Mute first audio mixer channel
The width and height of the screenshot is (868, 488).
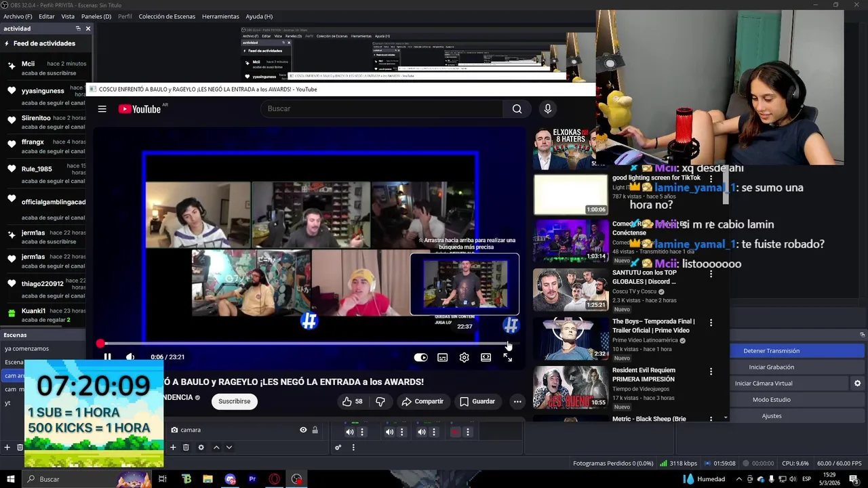point(350,432)
